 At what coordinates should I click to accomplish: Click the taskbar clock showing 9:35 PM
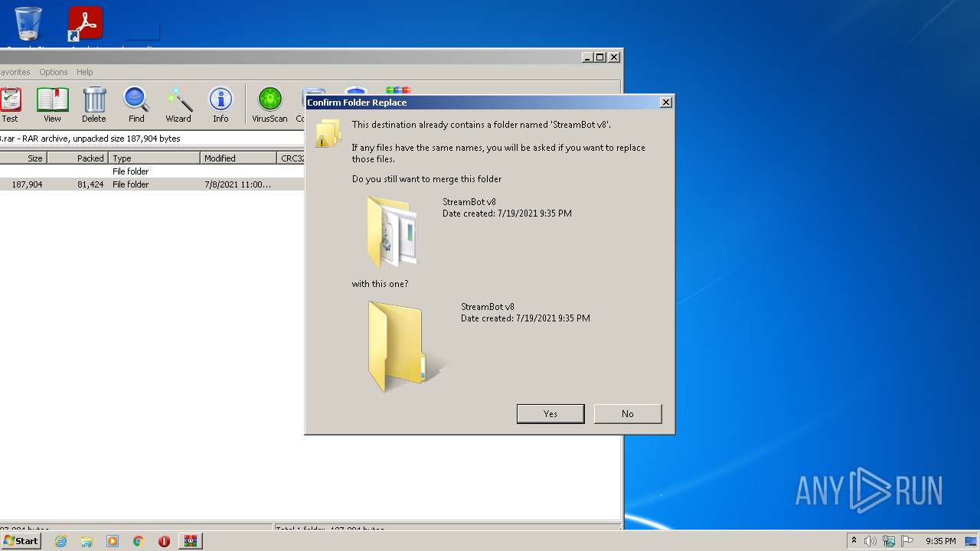click(940, 541)
